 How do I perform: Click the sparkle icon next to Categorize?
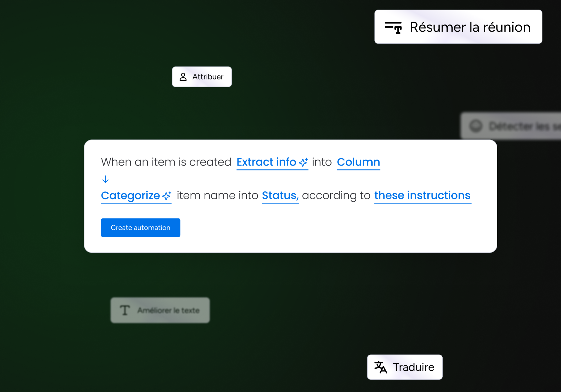[167, 196]
